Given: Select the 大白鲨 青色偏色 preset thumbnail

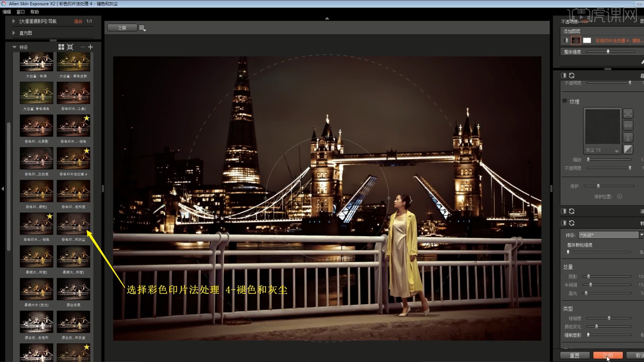Looking at the screenshot, I should (36, 93).
